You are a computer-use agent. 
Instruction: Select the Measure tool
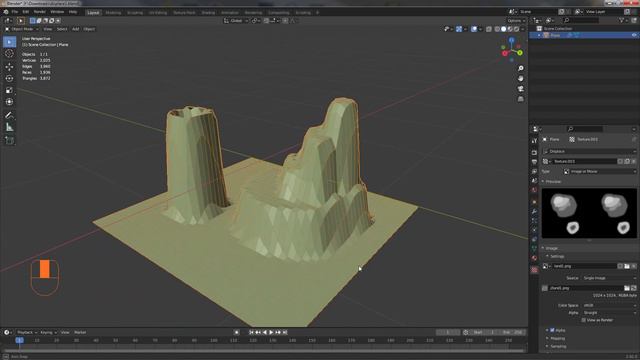(x=9, y=127)
